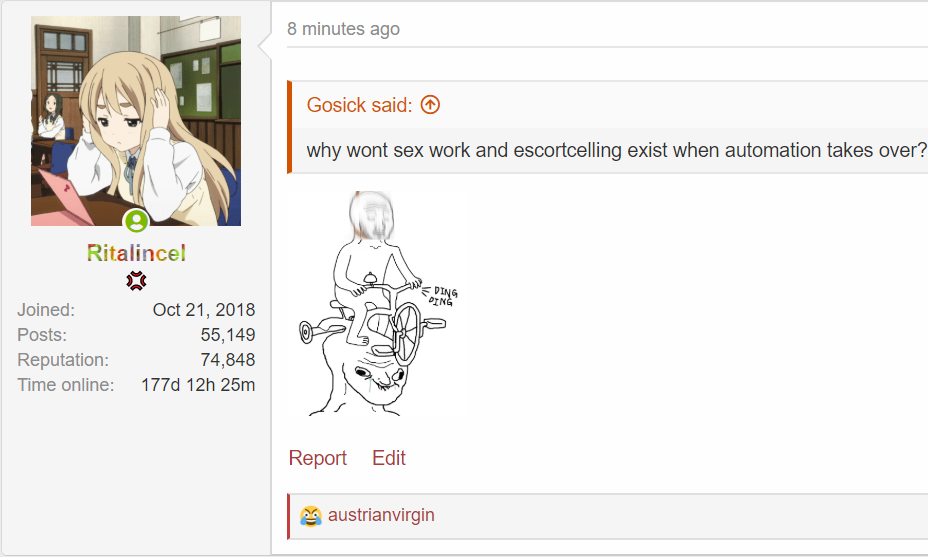Open Ritalincel's anime avatar image
928x557 pixels.
(x=136, y=120)
